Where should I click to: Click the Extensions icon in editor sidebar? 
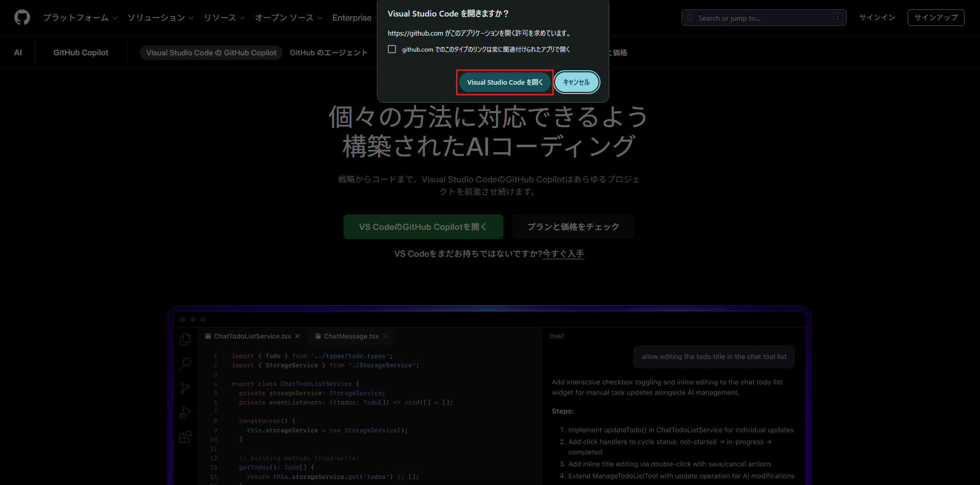185,437
